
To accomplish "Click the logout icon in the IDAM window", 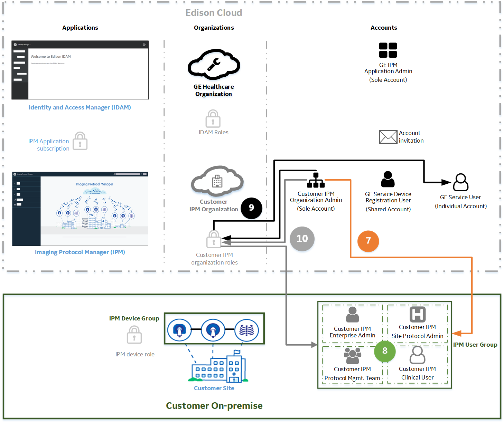I will tap(144, 44).
